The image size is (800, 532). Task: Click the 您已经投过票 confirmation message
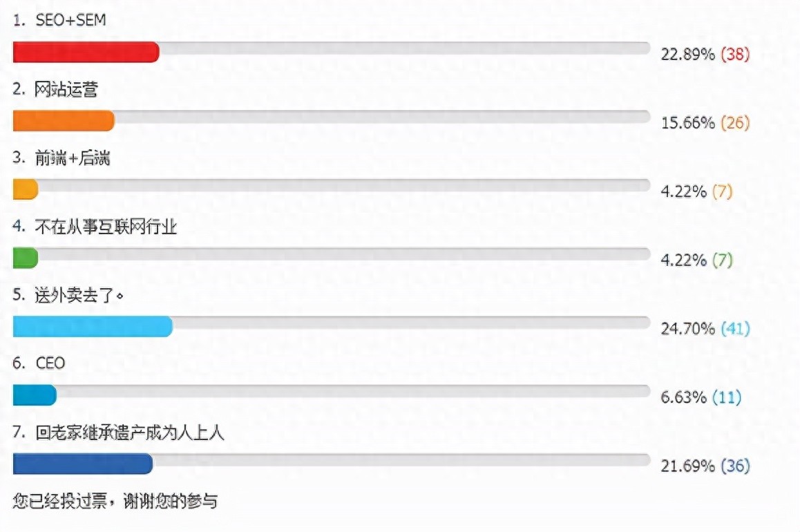pos(115,501)
